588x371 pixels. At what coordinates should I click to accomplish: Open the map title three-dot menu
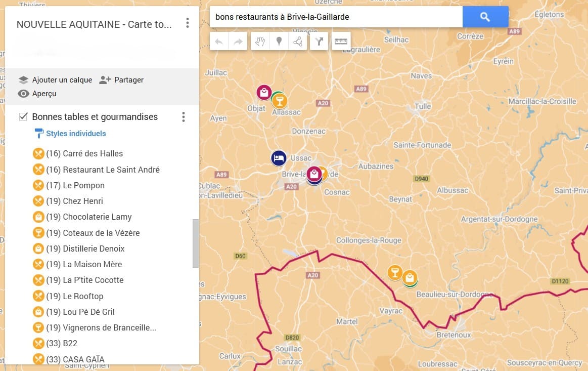tap(187, 23)
